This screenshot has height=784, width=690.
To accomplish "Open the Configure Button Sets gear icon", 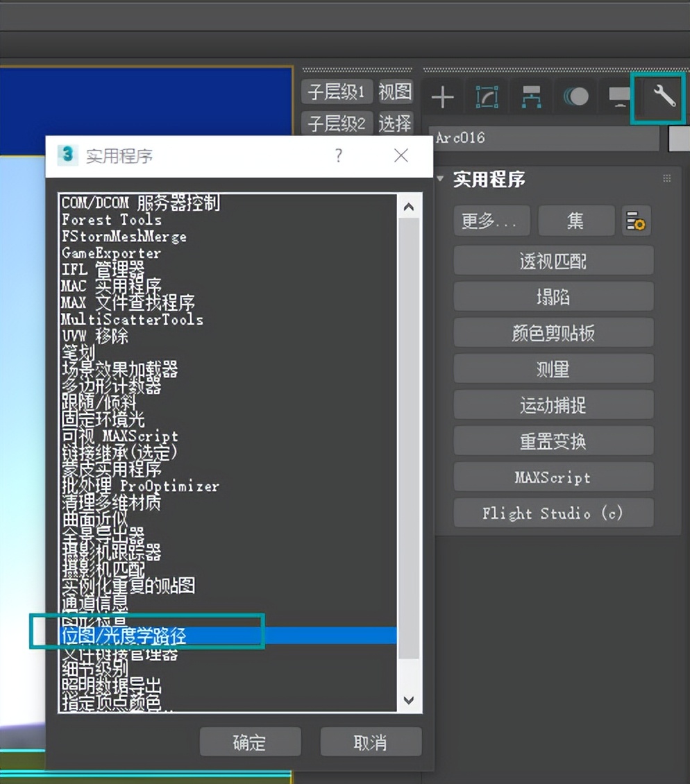I will [x=636, y=219].
